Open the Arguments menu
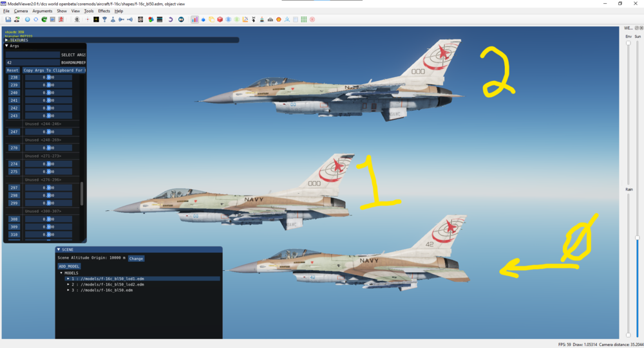Image resolution: width=644 pixels, height=348 pixels. 43,11
